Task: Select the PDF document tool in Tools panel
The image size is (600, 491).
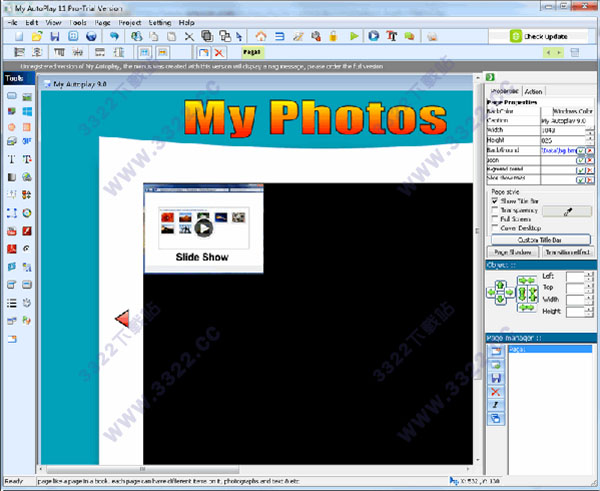Action: [12, 249]
